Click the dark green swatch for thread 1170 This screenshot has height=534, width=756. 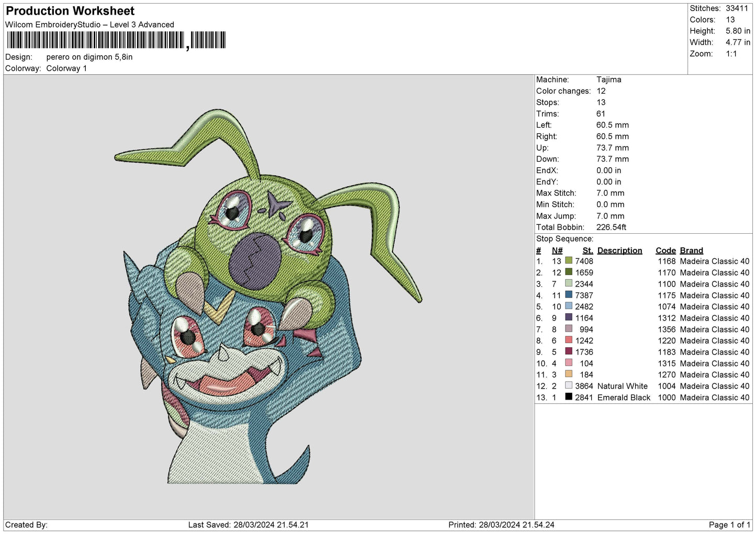[x=569, y=272]
